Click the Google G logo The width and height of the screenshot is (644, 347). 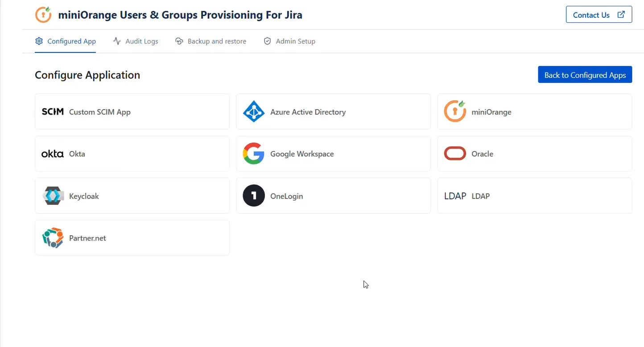[x=253, y=154]
